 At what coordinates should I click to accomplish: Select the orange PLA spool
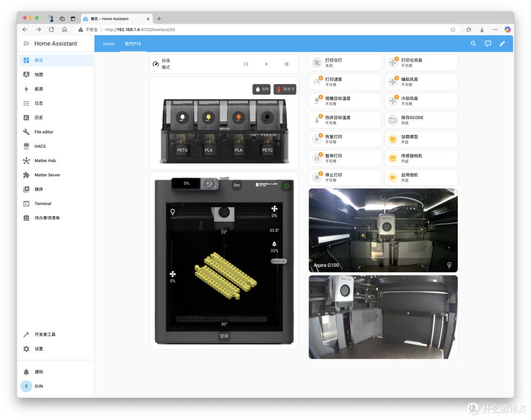pyautogui.click(x=238, y=117)
